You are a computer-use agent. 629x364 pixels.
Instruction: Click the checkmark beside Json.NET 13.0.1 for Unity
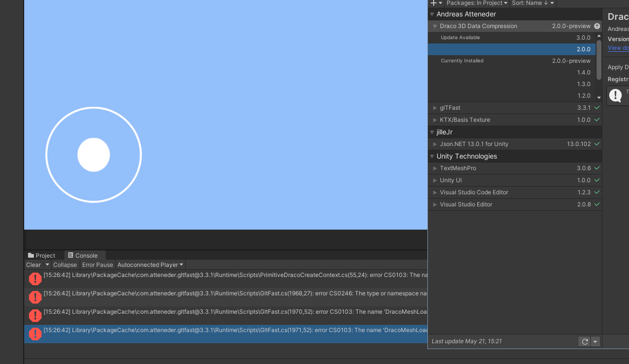click(597, 144)
